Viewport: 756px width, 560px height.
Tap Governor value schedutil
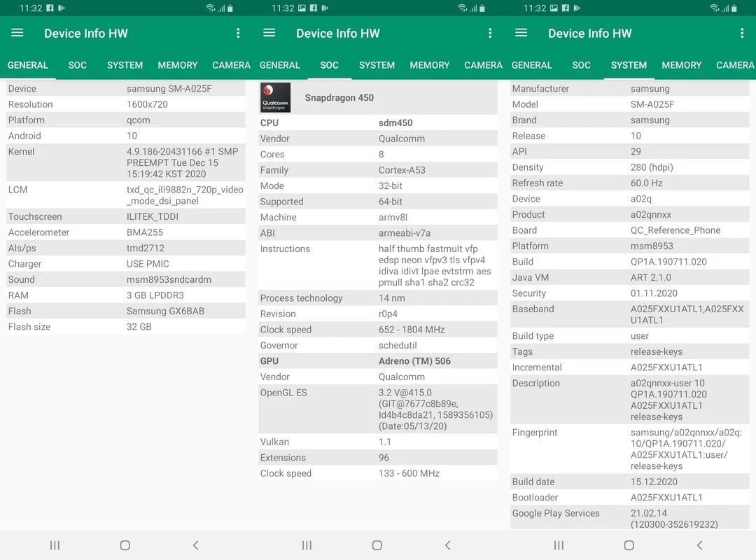[398, 345]
